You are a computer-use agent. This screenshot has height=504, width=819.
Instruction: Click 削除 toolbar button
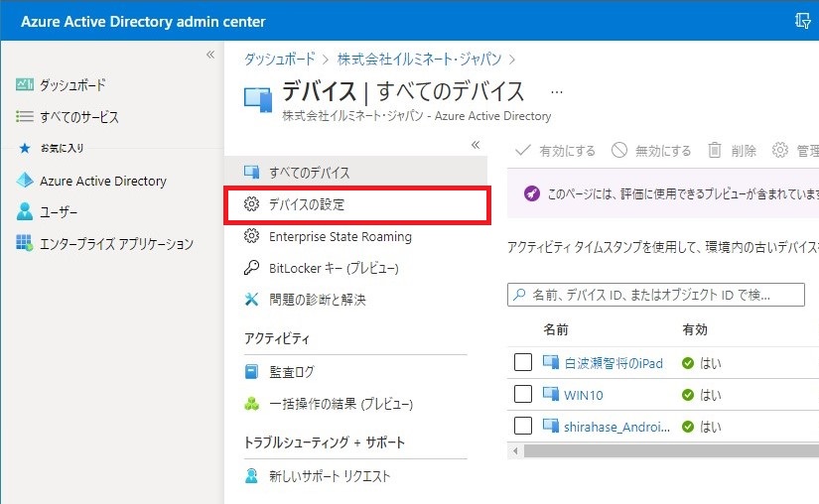click(x=732, y=151)
